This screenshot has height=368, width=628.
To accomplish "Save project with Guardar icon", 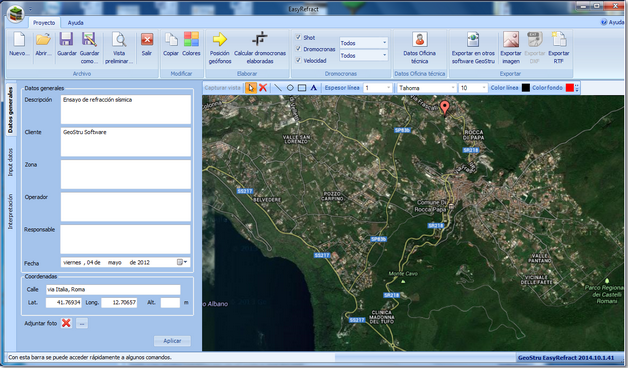I will coord(66,40).
